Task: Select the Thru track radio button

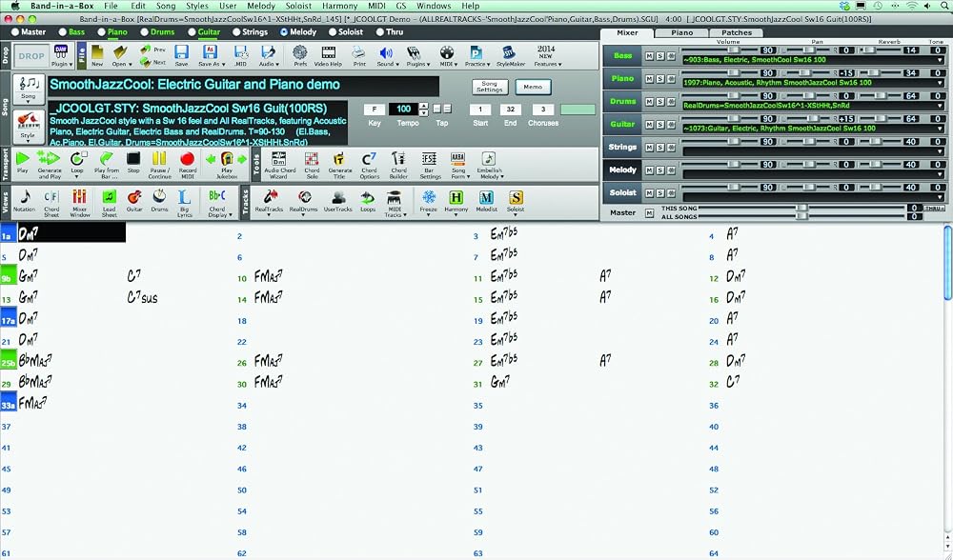Action: tap(380, 32)
